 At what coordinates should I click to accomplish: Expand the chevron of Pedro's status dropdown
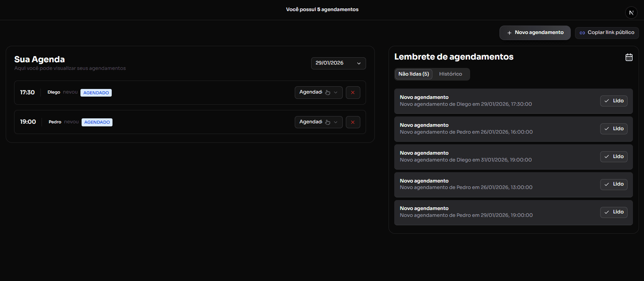336,122
